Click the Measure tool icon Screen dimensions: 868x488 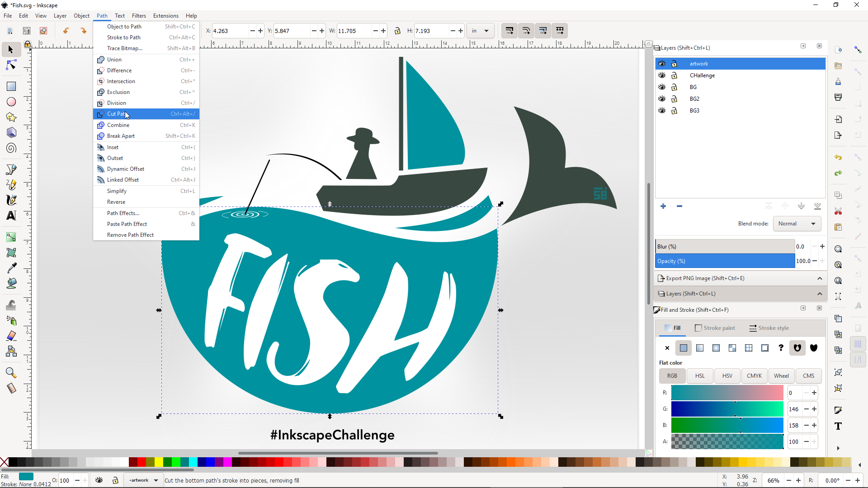(11, 388)
